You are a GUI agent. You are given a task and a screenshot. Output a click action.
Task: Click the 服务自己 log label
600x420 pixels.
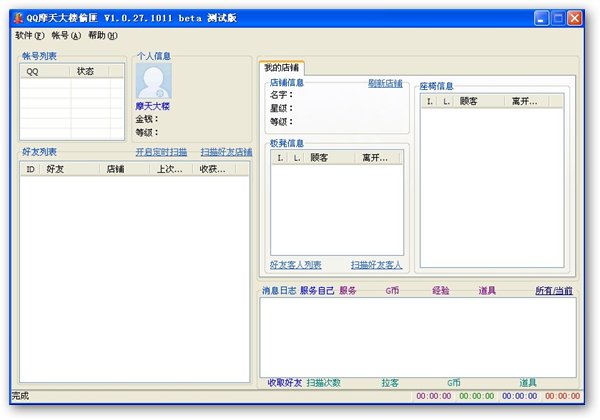click(x=317, y=291)
